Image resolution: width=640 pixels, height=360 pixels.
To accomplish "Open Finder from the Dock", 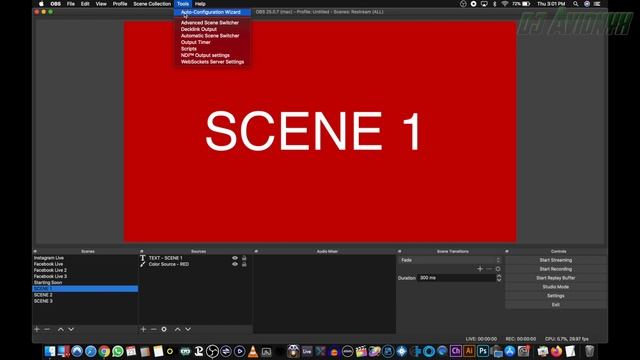I will tap(50, 351).
